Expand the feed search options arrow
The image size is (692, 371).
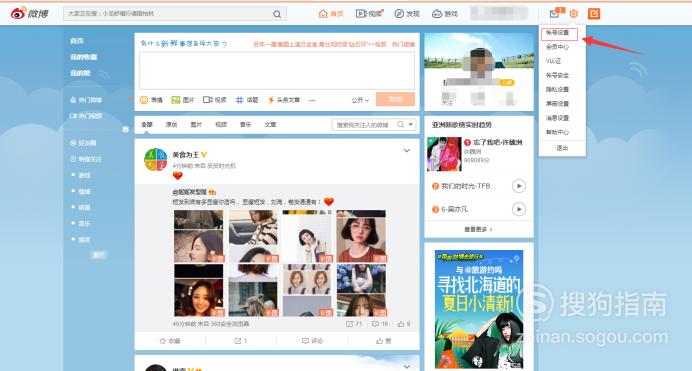[411, 125]
